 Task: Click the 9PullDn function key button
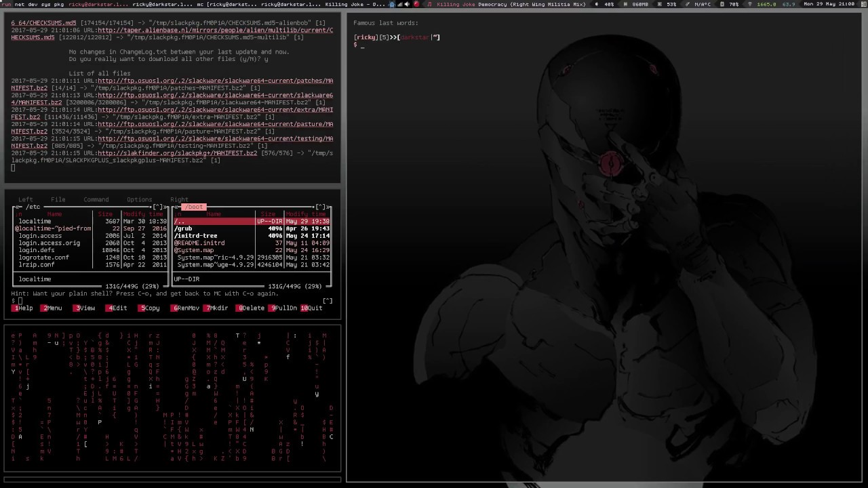pos(284,308)
